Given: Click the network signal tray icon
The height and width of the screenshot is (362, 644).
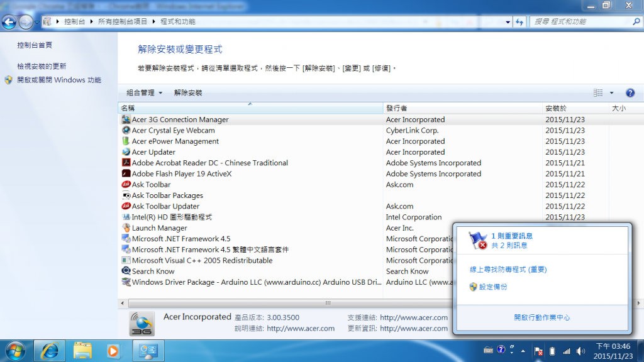Looking at the screenshot, I should [x=567, y=351].
